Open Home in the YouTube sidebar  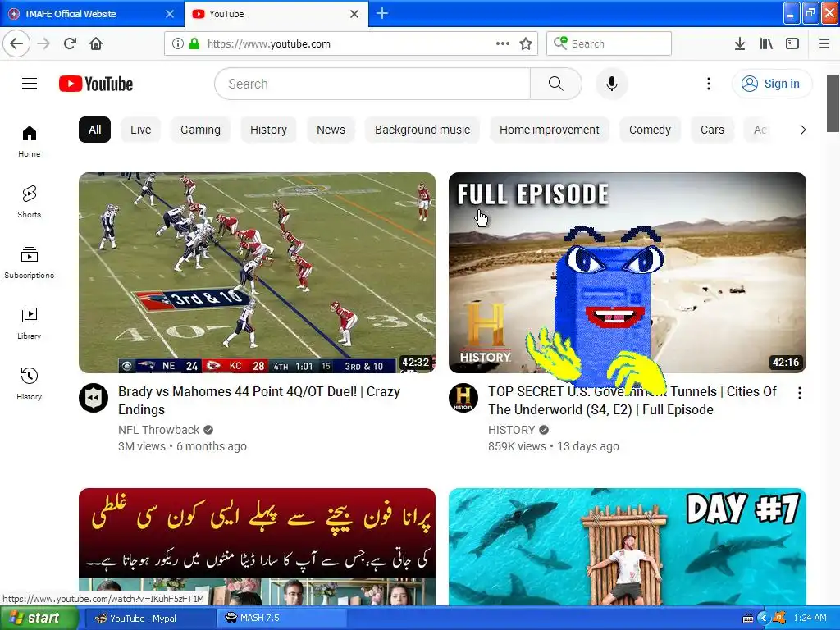tap(29, 141)
